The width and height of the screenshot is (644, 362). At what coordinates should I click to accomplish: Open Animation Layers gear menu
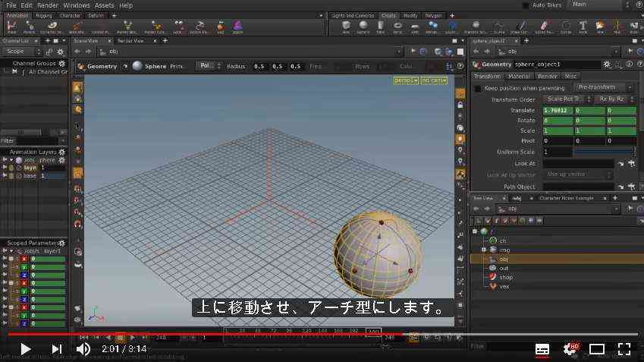point(62,152)
